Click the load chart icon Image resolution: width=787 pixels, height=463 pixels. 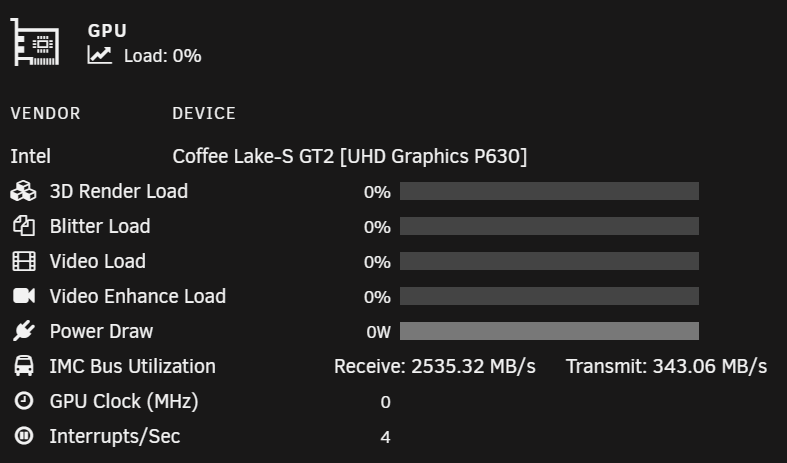tap(99, 55)
